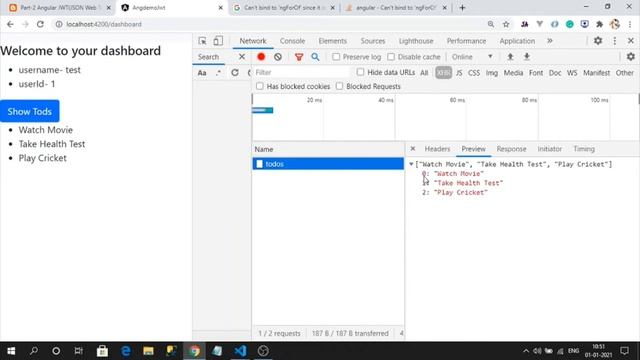Show hidden system tray icons
This screenshot has width=640, height=360.
tap(526, 351)
